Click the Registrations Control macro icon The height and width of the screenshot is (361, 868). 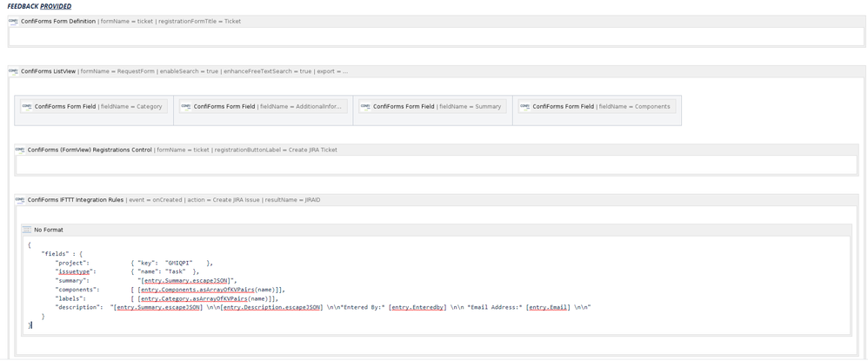pyautogui.click(x=20, y=150)
